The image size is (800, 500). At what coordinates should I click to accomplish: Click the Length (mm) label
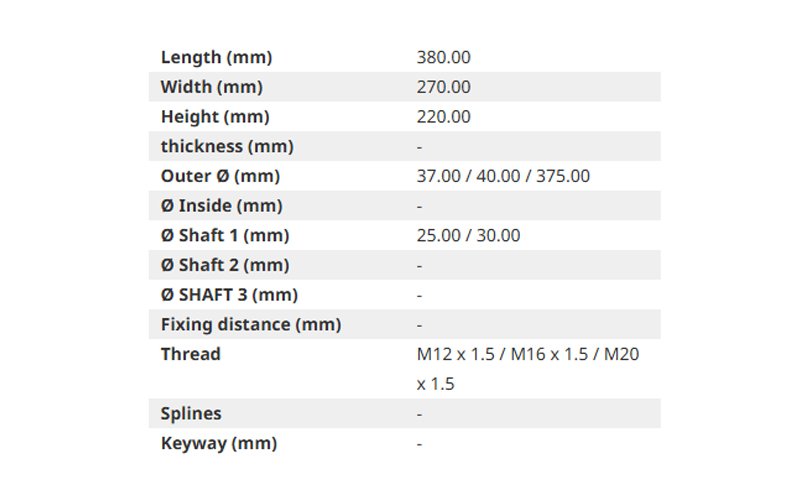tap(216, 57)
